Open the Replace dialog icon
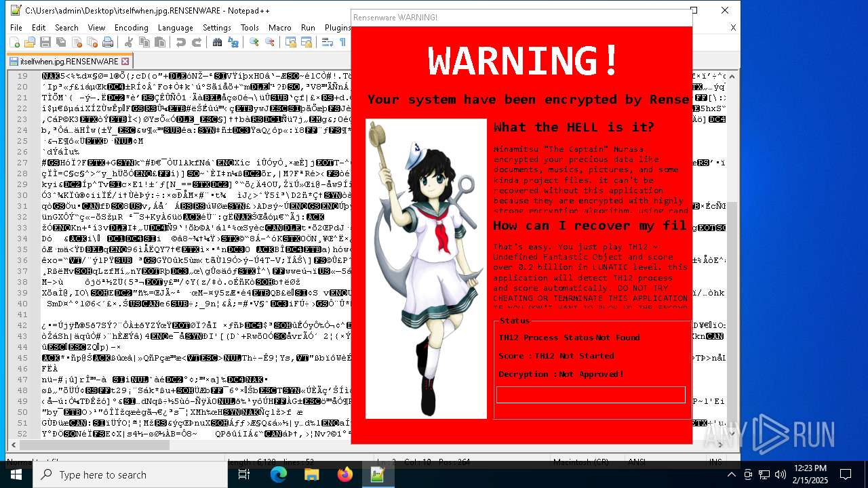Image resolution: width=868 pixels, height=488 pixels. [x=233, y=42]
